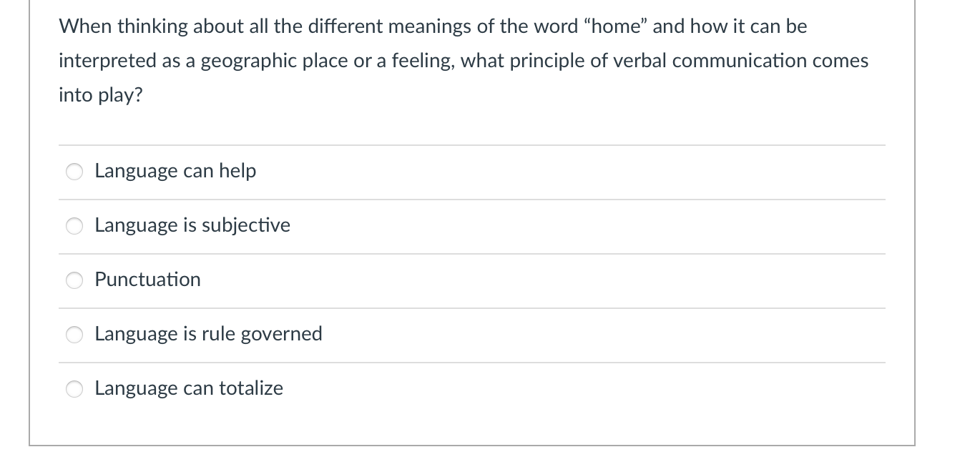Click the question text about "home"
980x462 pixels.
point(463,60)
